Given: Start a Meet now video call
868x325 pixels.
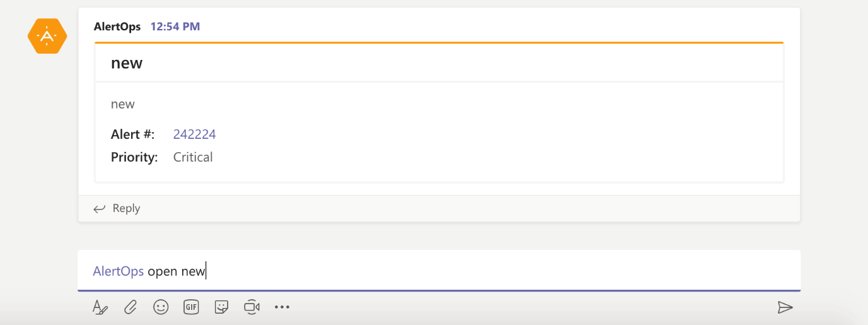Looking at the screenshot, I should 252,307.
